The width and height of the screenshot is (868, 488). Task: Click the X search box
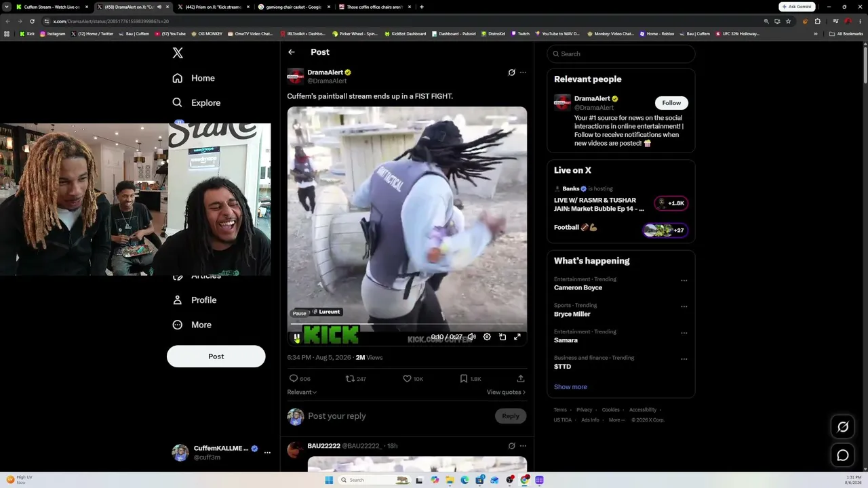[x=621, y=54]
